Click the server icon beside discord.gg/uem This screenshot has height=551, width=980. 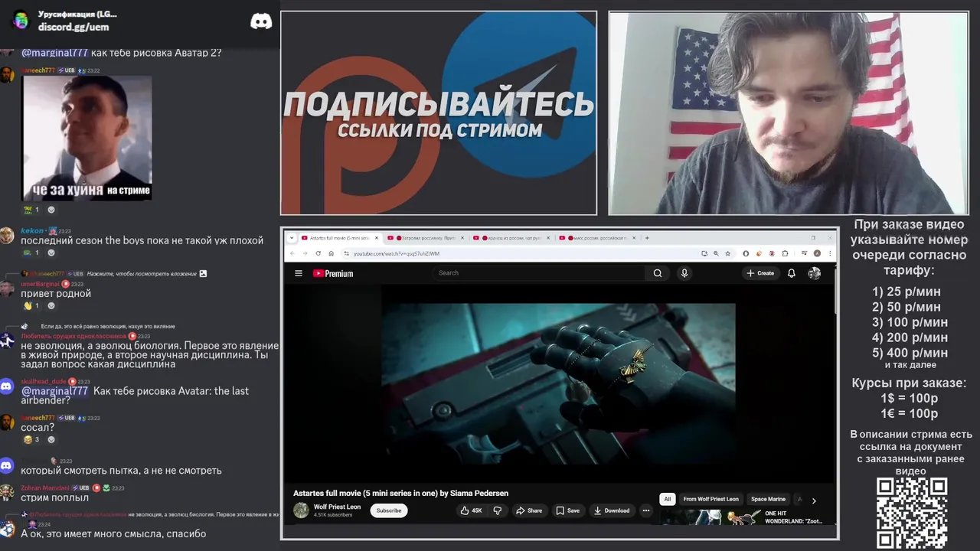tap(20, 20)
